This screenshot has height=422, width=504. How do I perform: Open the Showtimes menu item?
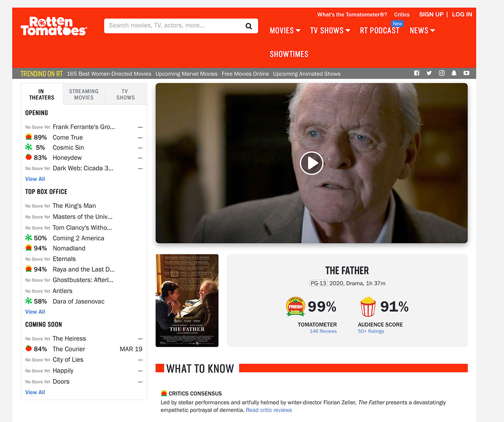(x=289, y=54)
